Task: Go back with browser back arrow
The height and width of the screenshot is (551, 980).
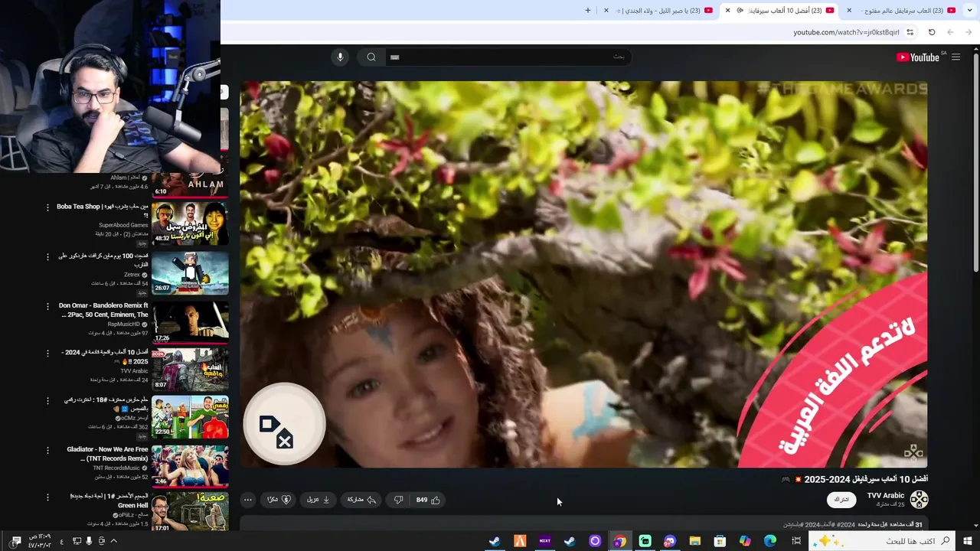Action: [969, 32]
